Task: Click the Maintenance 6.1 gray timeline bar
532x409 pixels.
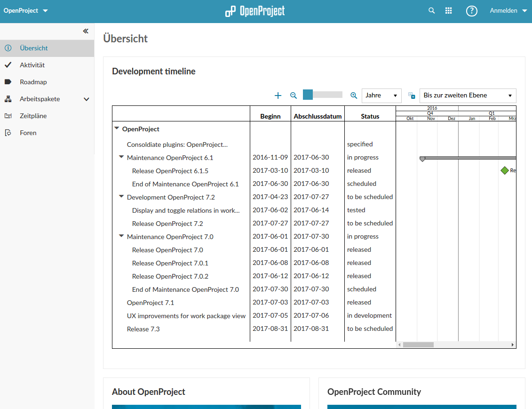Action: 468,158
